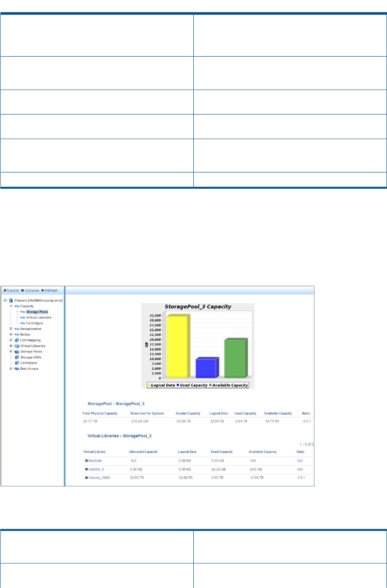Collapse the Chassis root tree node

(x=5, y=301)
